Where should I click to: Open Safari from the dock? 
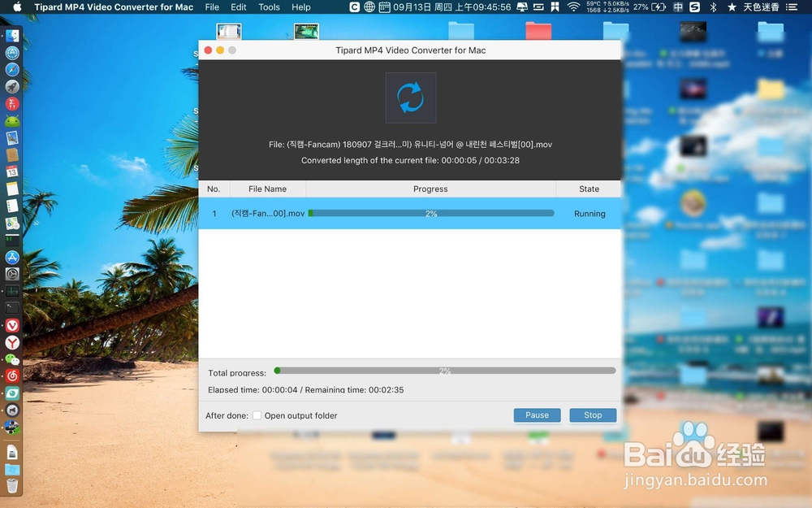pyautogui.click(x=11, y=68)
